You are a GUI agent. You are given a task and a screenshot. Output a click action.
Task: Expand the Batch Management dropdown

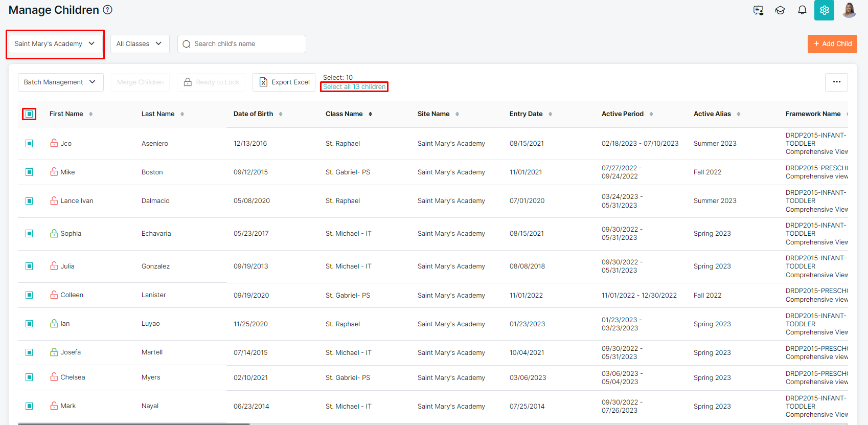point(60,82)
